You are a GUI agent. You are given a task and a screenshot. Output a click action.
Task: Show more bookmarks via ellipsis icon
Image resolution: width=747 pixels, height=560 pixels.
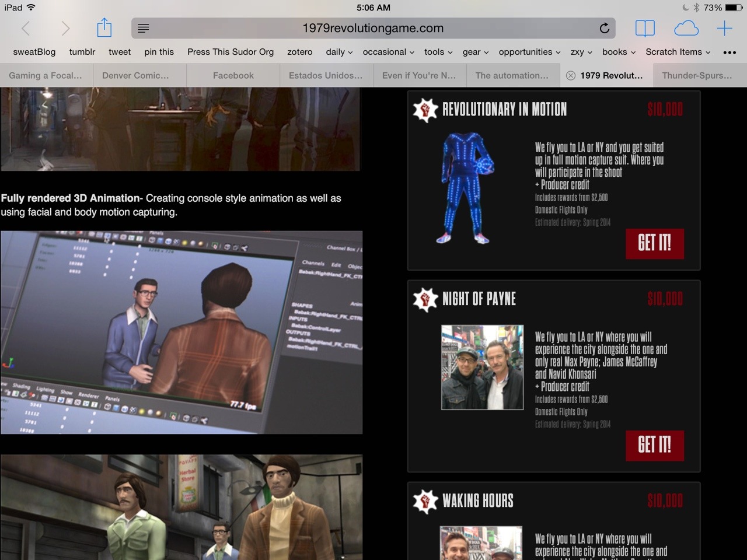[x=729, y=52]
